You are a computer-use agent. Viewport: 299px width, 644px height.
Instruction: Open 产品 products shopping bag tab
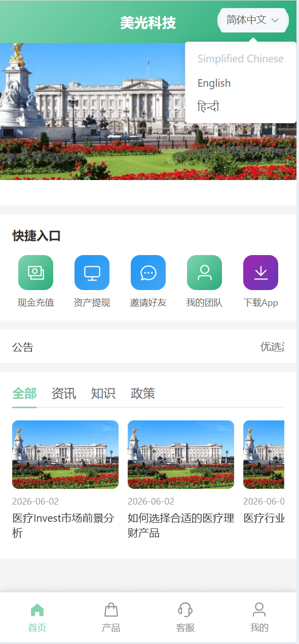[111, 618]
